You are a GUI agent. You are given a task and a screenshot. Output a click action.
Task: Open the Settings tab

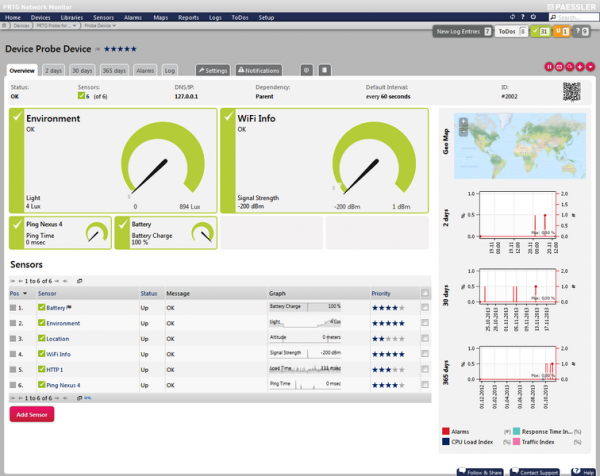point(213,70)
